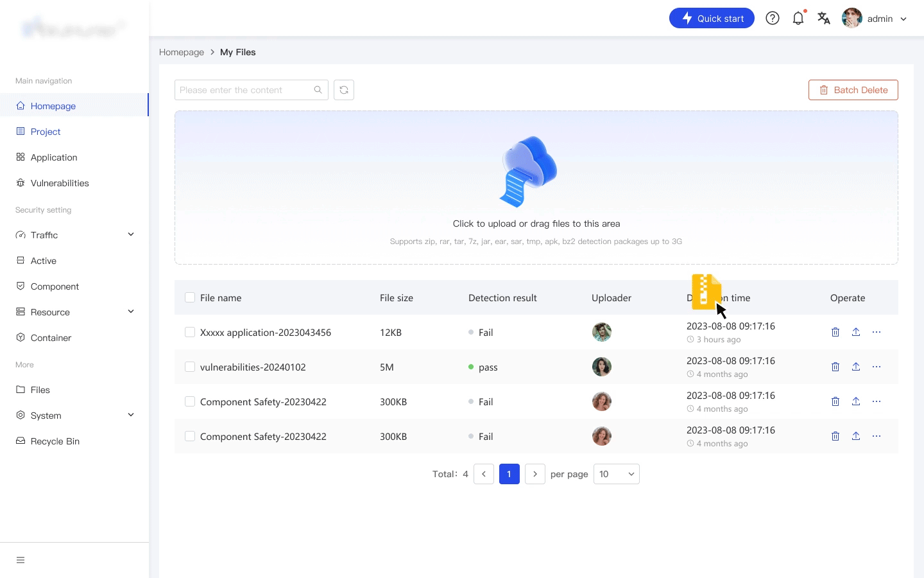The height and width of the screenshot is (578, 924).
Task: Open more options for vulnerabilities-20240102
Action: (x=877, y=367)
